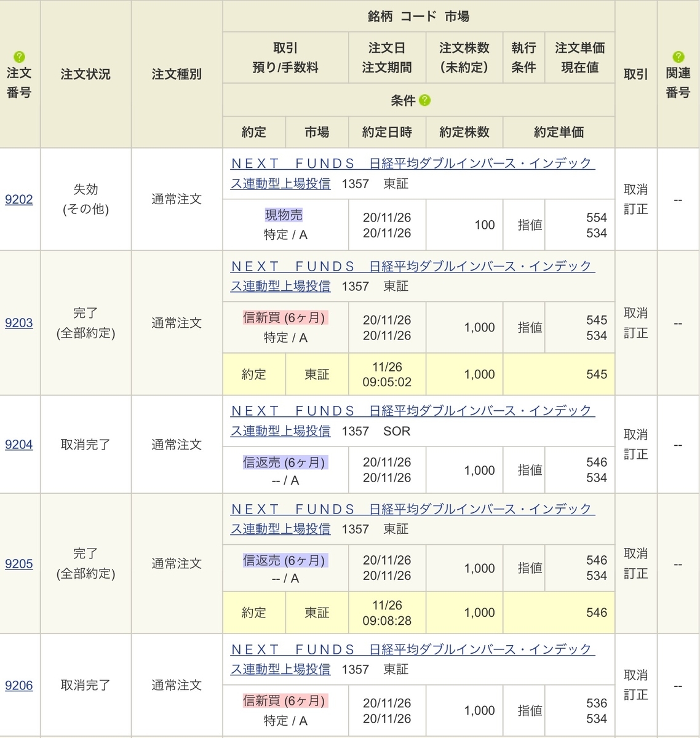
Task: Open order number 9203 link
Action: point(19,323)
